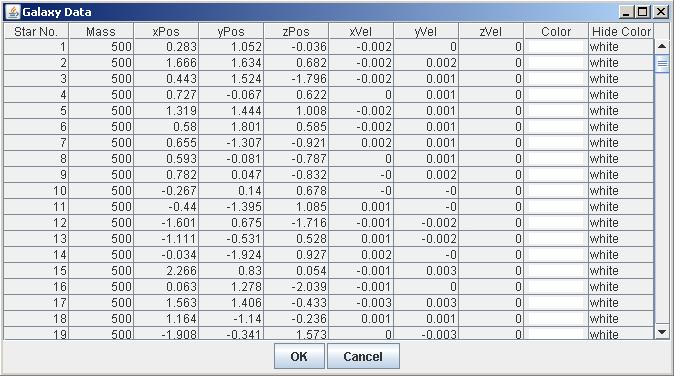Click the Java icon in title bar
This screenshot has height=376, width=674.
tap(13, 12)
